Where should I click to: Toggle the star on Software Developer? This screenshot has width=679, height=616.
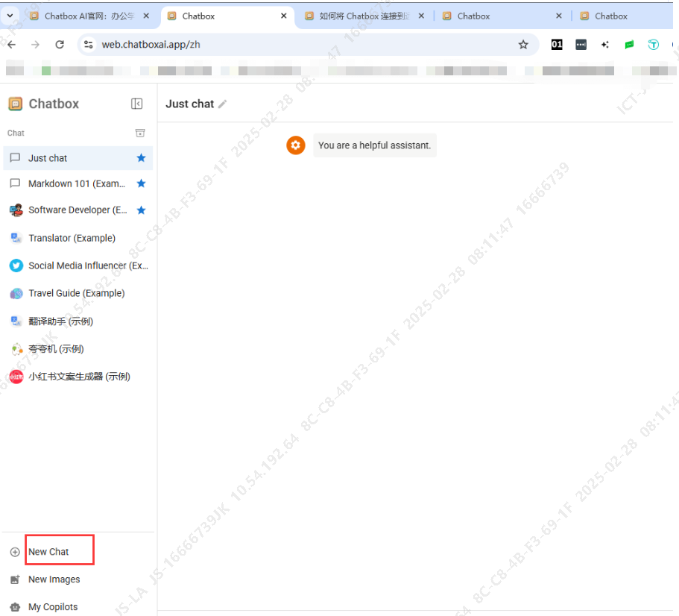141,210
